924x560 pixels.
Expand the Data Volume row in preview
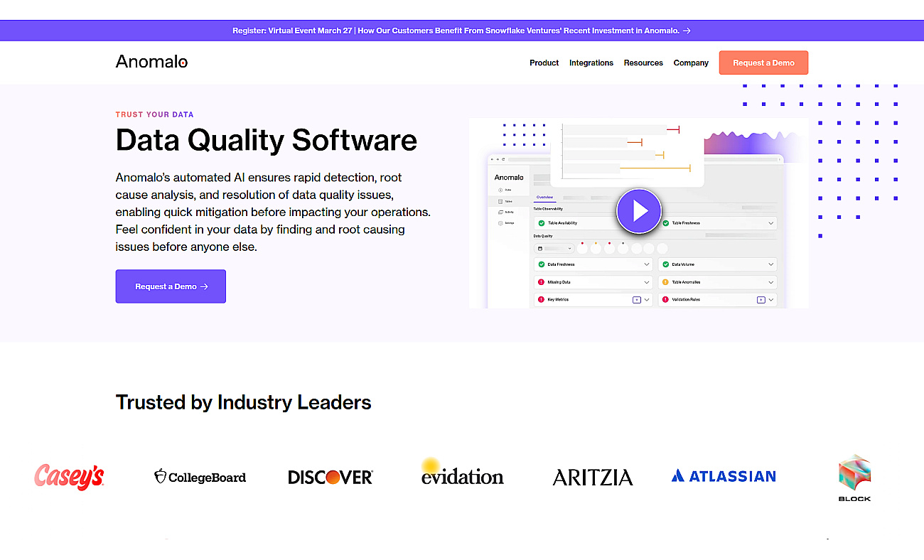coord(770,264)
